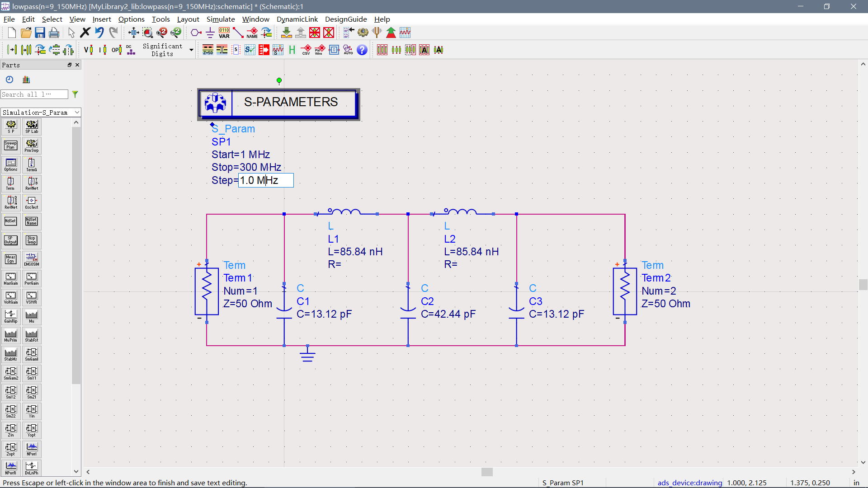The height and width of the screenshot is (488, 868).
Task: Pick the StabFct palette item
Action: point(32,335)
